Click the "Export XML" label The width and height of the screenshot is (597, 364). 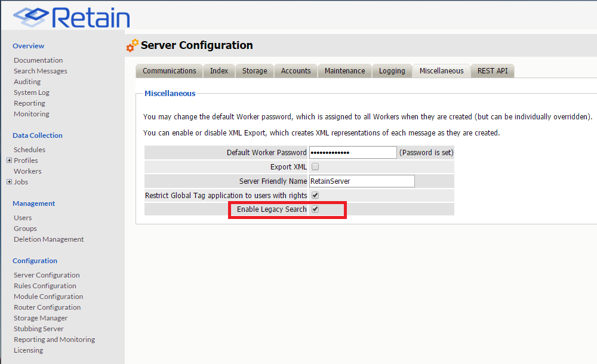(x=288, y=166)
